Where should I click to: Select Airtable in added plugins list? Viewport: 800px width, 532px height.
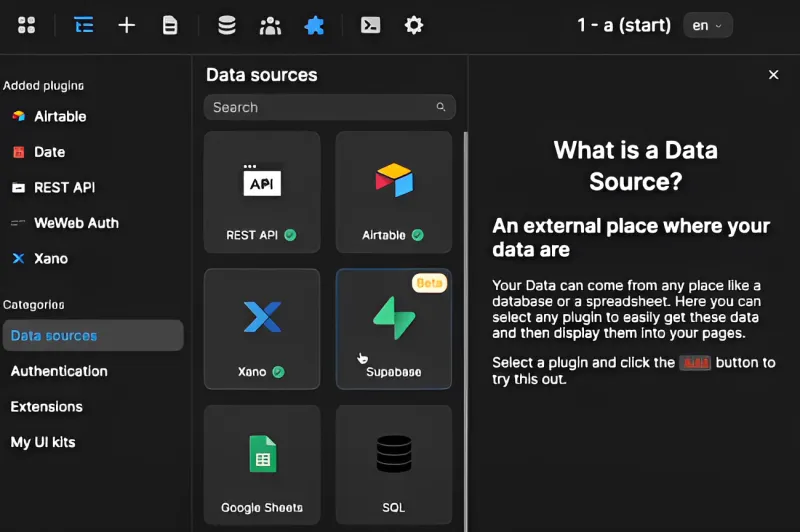tap(60, 116)
